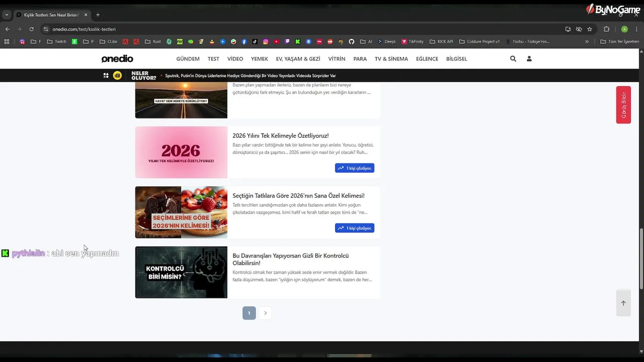Open the Tüm Yer İşaretleri folder

620,42
